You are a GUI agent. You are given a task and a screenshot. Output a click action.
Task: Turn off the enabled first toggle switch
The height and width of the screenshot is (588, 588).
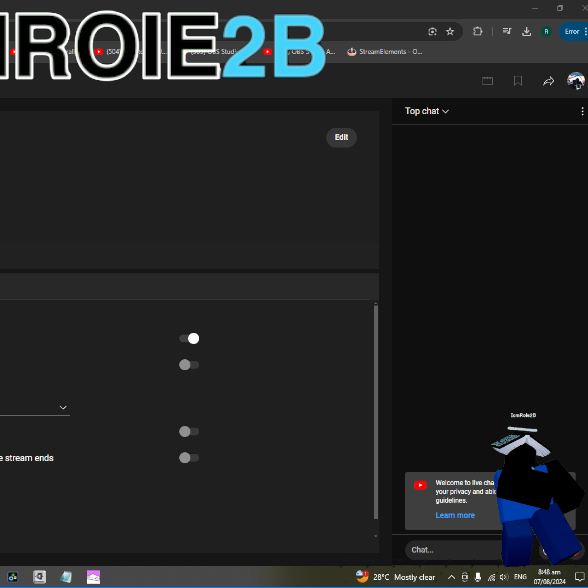click(189, 339)
